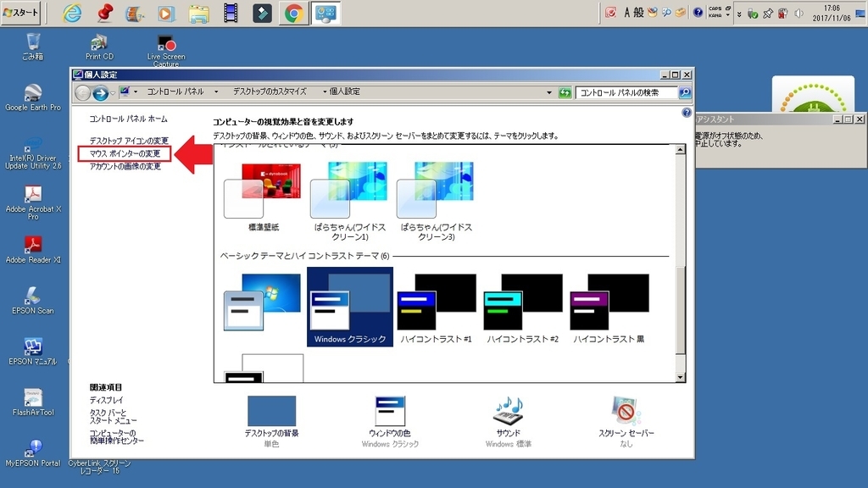Select the ハイコントラスト #2 theme
Image resolution: width=868 pixels, height=488 pixels.
coord(522,308)
